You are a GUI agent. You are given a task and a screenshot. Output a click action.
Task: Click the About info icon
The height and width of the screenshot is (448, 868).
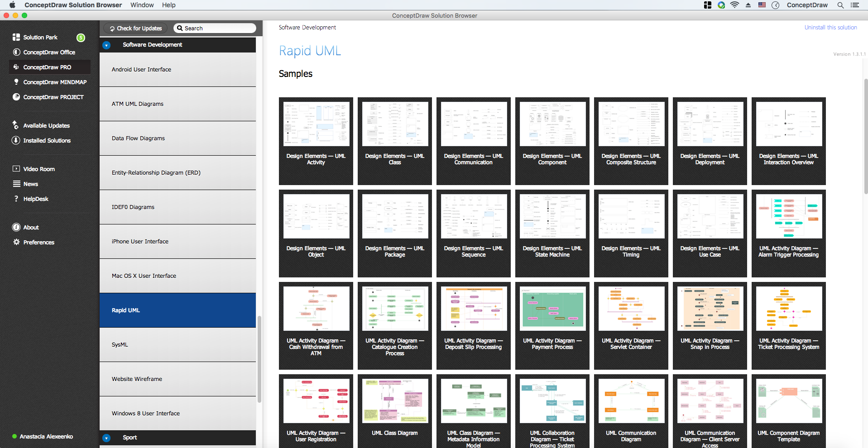(16, 227)
